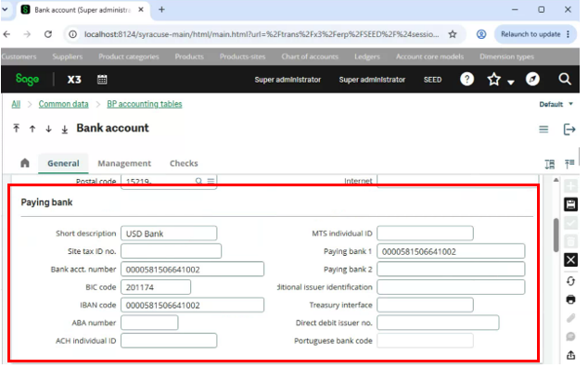This screenshot has width=588, height=368.
Task: Bookmark this page with the star icon
Action: point(453,34)
